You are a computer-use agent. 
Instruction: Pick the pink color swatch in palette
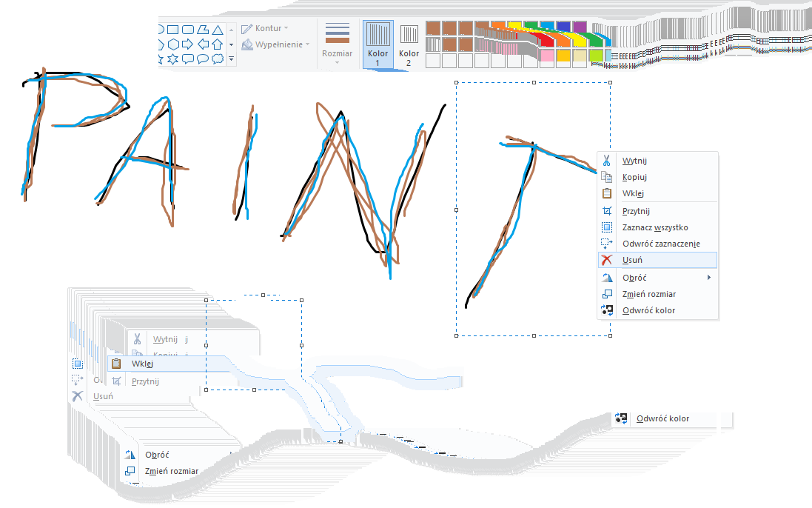coord(546,56)
